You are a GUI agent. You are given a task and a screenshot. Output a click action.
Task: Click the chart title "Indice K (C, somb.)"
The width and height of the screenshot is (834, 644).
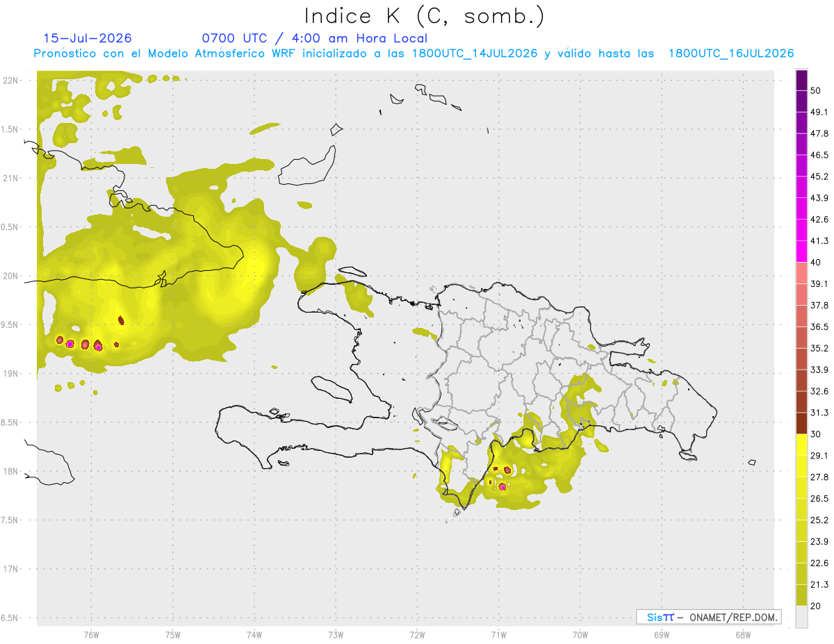425,17
